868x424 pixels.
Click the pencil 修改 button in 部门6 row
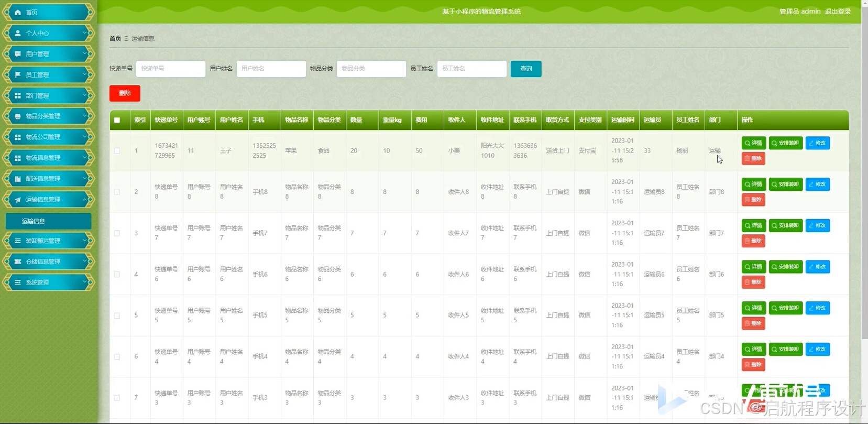[x=818, y=267]
